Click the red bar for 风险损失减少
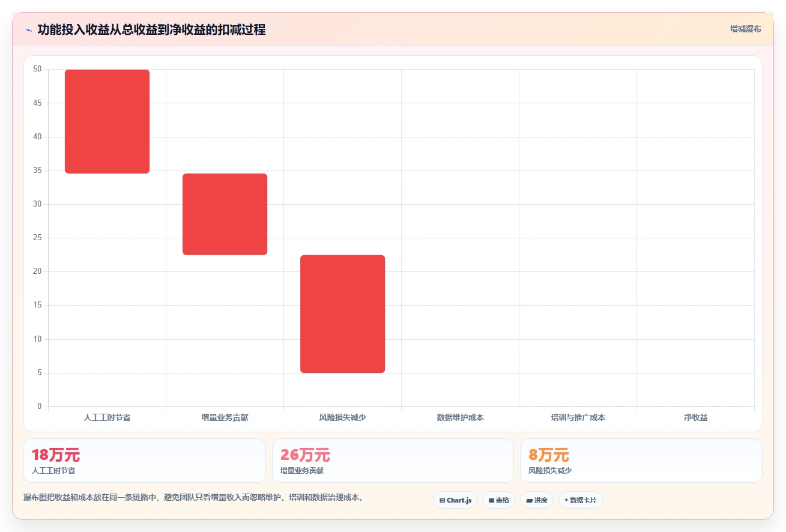 pyautogui.click(x=342, y=314)
